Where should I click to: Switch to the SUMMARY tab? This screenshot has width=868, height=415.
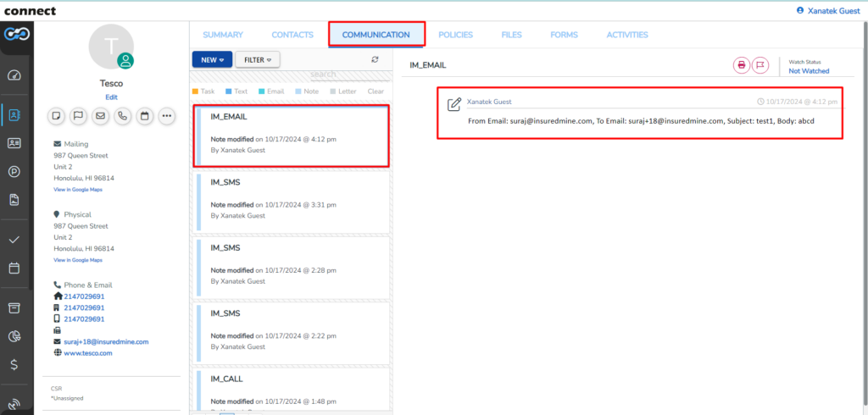223,35
